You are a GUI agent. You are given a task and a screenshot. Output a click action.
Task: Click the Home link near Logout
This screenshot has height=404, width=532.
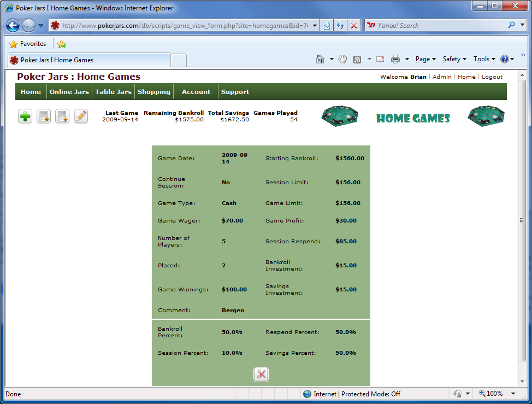tap(466, 77)
